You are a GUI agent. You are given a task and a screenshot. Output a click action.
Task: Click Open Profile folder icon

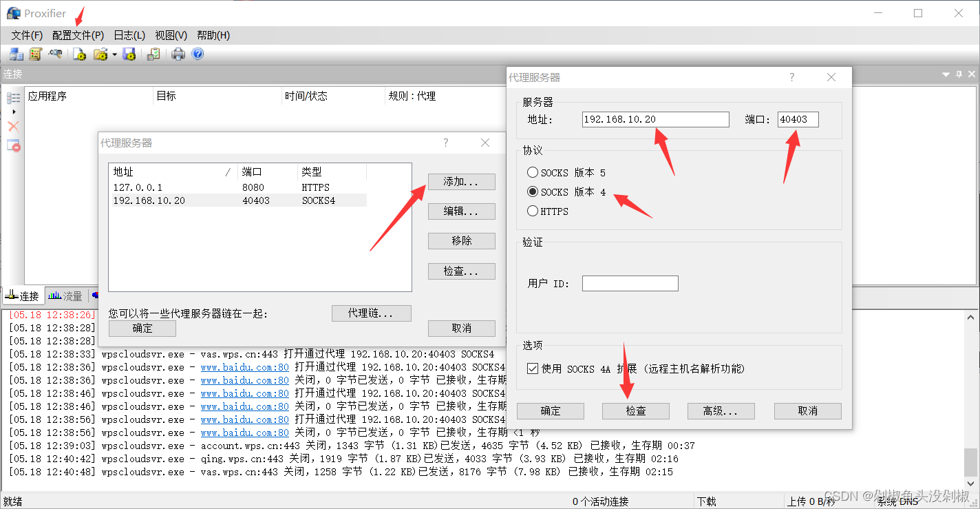point(100,54)
